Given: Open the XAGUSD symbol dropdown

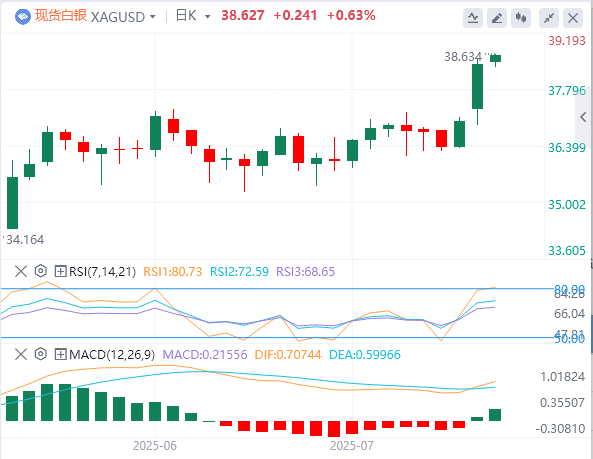Looking at the screenshot, I should pyautogui.click(x=152, y=17).
